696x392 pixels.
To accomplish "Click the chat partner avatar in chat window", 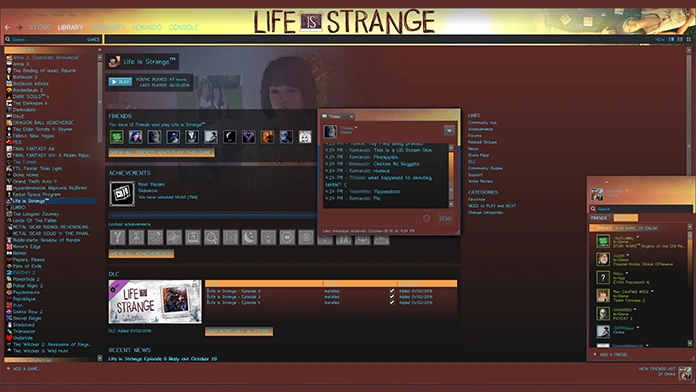I will click(330, 132).
